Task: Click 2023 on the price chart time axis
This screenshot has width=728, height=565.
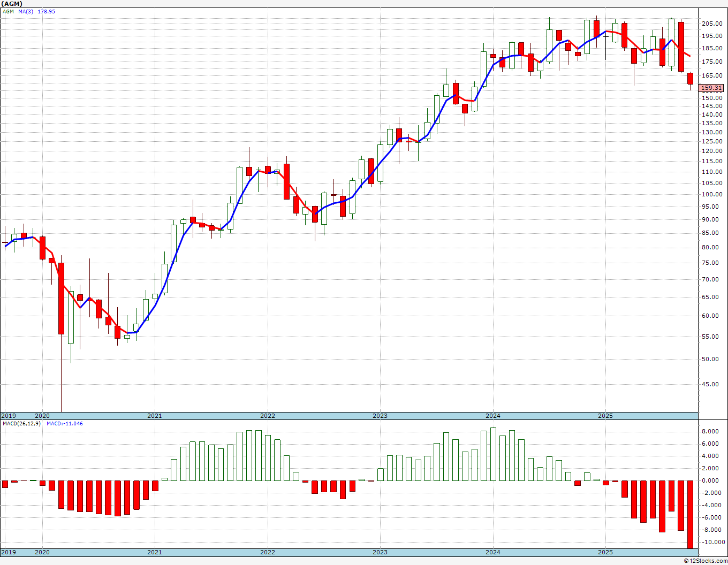Action: pos(380,416)
